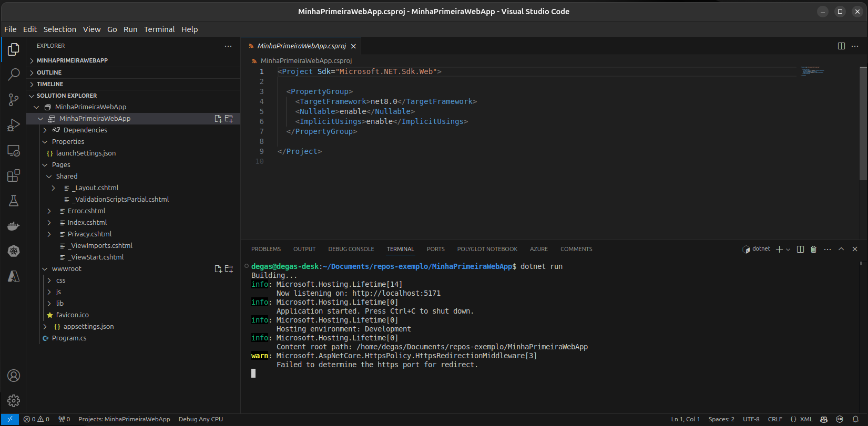Collapse the Pages folder
The height and width of the screenshot is (426, 868).
45,165
